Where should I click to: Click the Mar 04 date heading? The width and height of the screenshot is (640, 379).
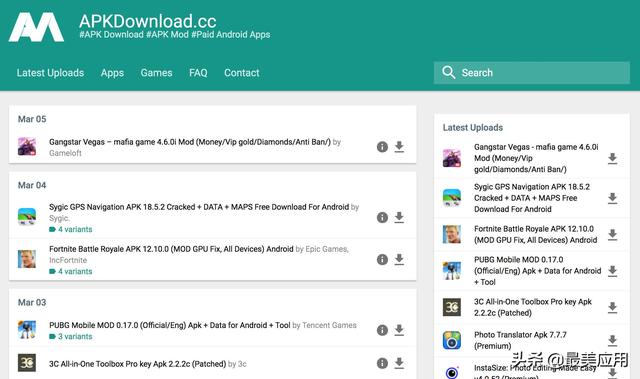32,185
